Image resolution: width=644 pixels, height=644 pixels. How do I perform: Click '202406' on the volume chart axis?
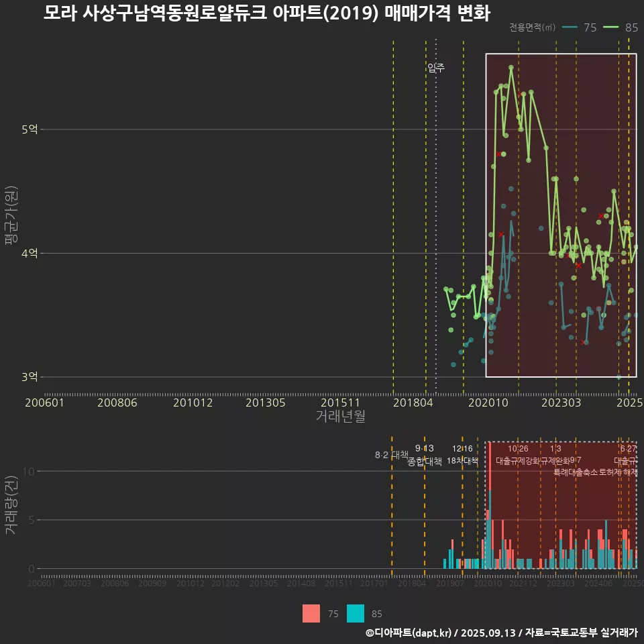(598, 583)
